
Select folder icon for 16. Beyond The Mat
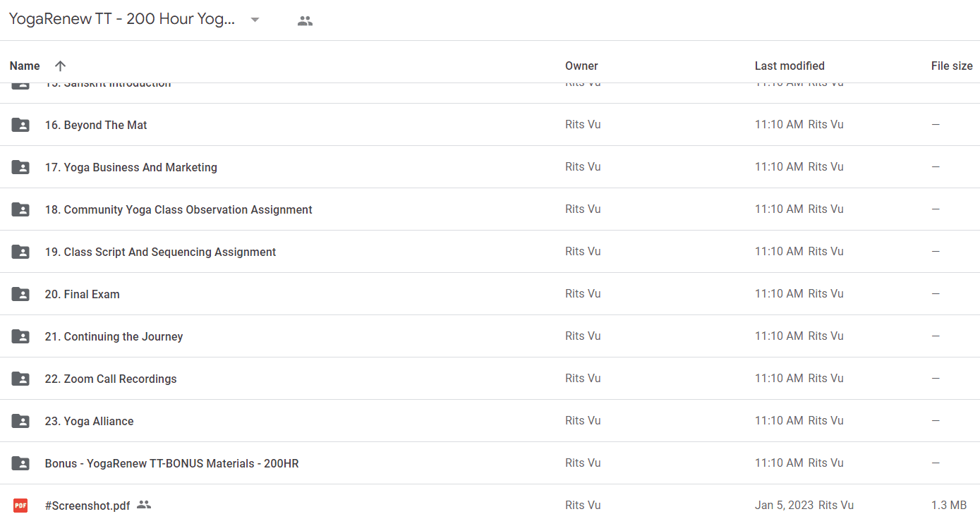click(20, 125)
